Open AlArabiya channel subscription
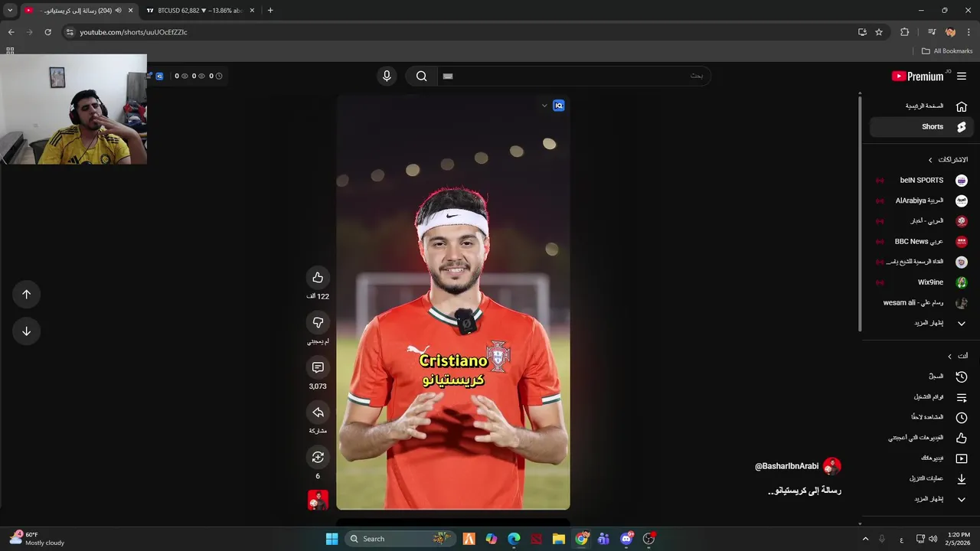The width and height of the screenshot is (980, 551). click(x=921, y=201)
